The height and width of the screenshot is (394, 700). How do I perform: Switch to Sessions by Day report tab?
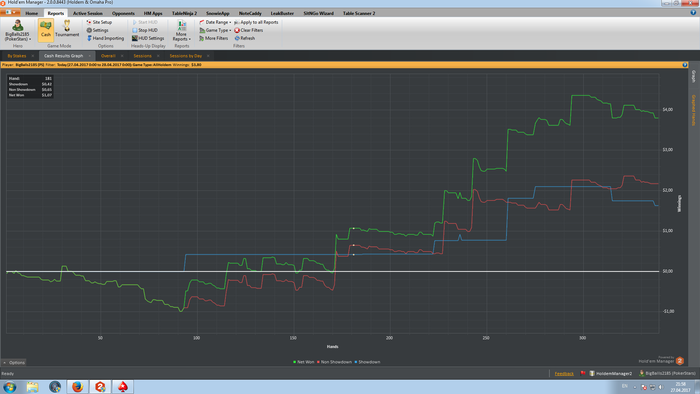[x=186, y=56]
